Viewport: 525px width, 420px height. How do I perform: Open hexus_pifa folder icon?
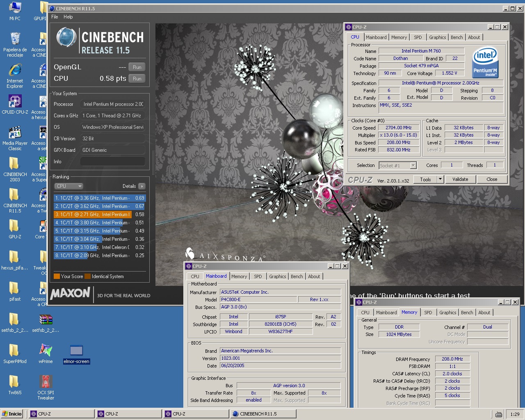click(15, 260)
